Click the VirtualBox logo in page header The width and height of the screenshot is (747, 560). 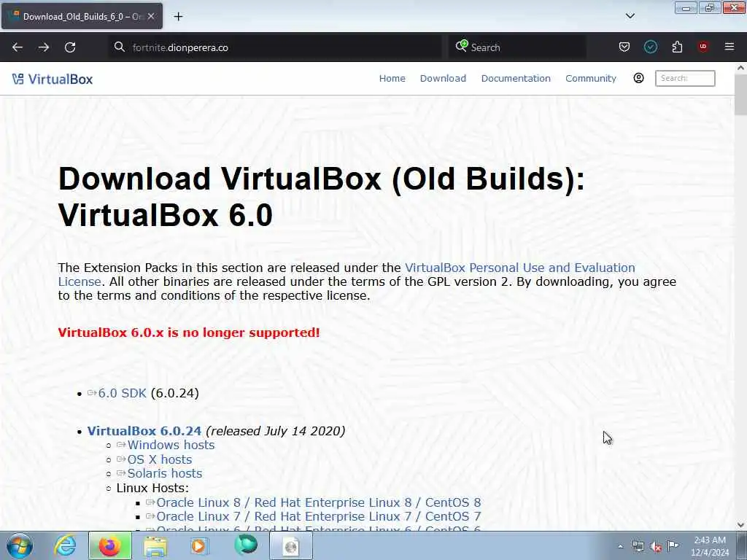(x=53, y=79)
